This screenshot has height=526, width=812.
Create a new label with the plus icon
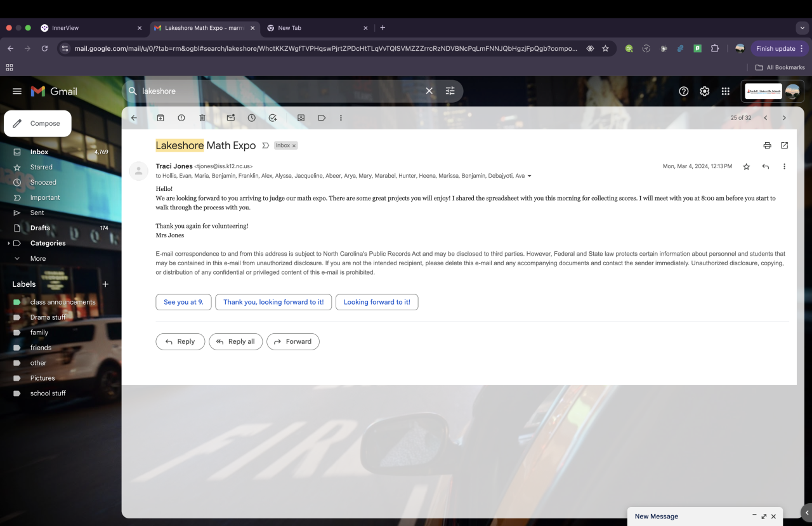click(105, 284)
